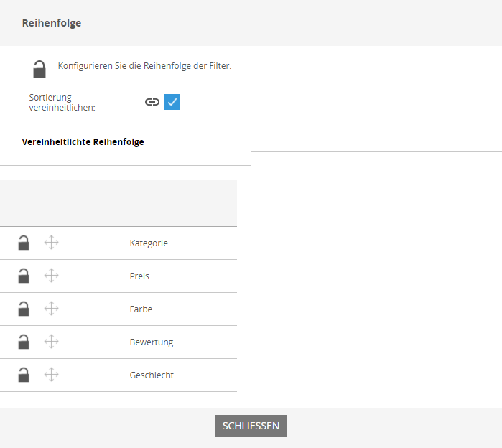This screenshot has width=502, height=448.
Task: Click the chain link icon
Action: pos(152,102)
